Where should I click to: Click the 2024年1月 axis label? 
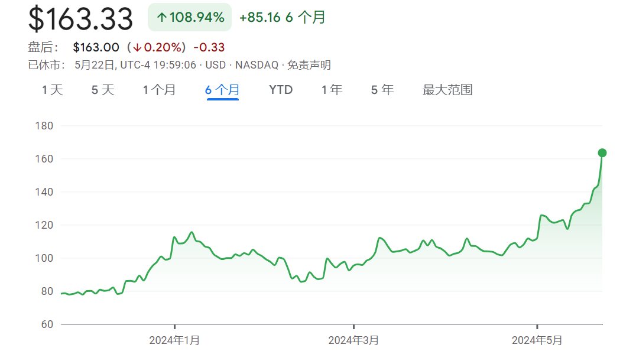click(x=174, y=340)
